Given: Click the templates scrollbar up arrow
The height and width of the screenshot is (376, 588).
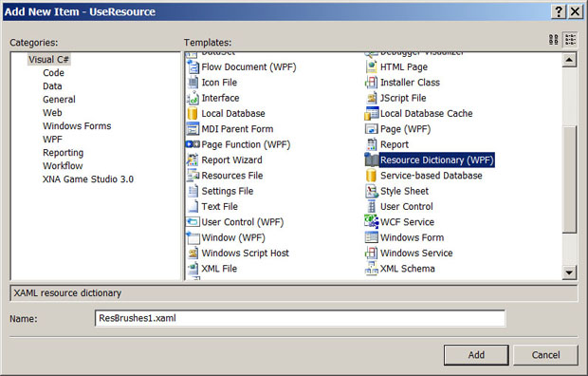Looking at the screenshot, I should click(x=569, y=60).
